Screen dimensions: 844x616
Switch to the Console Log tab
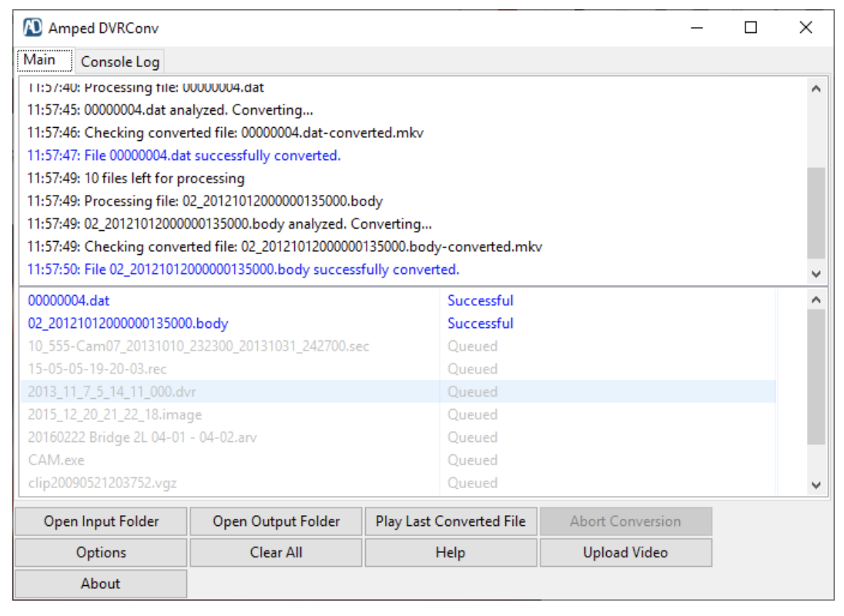[x=119, y=62]
